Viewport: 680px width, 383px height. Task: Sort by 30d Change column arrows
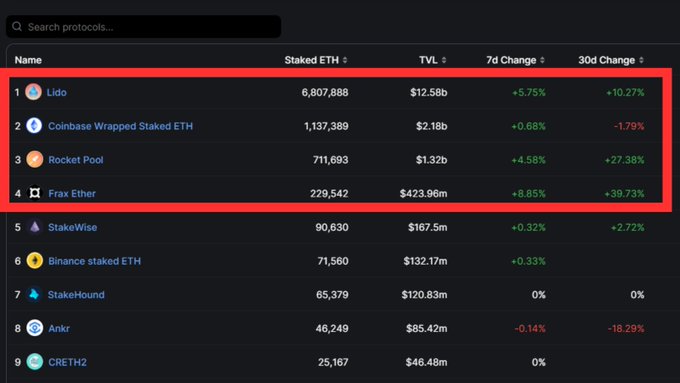pos(641,60)
